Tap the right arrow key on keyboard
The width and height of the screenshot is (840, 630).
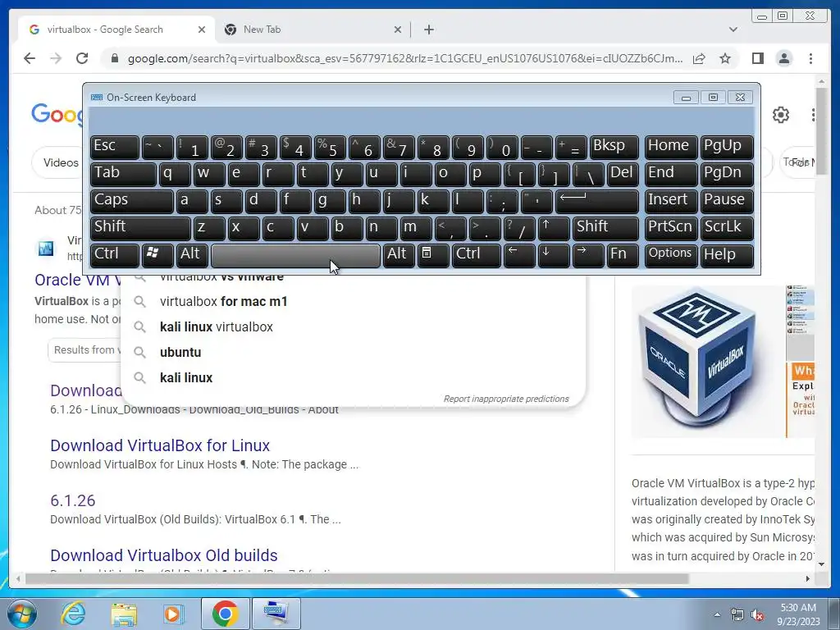pyautogui.click(x=587, y=255)
